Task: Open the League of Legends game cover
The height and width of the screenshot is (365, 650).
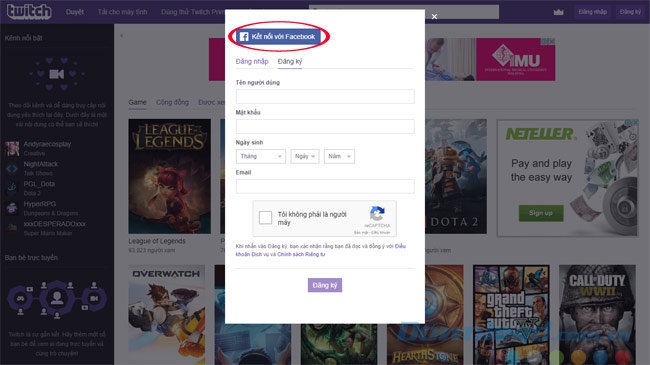Action: tap(170, 176)
